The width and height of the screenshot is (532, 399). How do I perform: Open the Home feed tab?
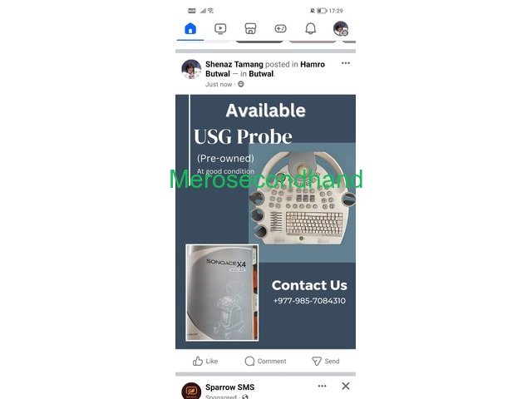[190, 28]
